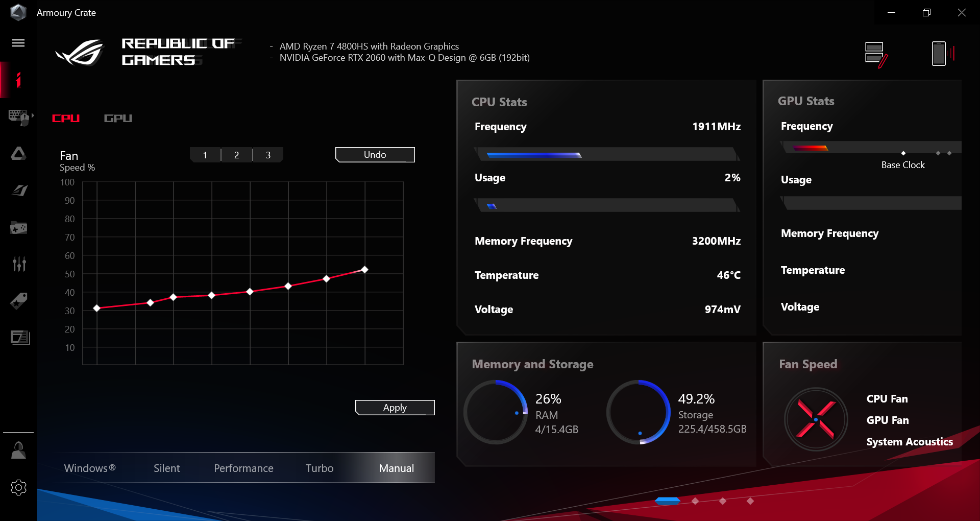
Task: Go to the first dashboard page indicator
Action: pyautogui.click(x=668, y=501)
